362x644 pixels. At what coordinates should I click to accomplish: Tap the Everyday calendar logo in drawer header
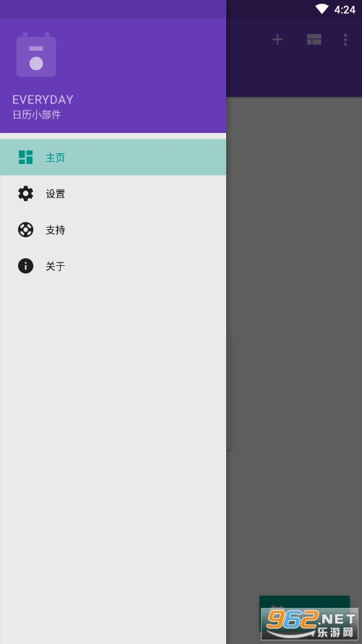click(36, 55)
